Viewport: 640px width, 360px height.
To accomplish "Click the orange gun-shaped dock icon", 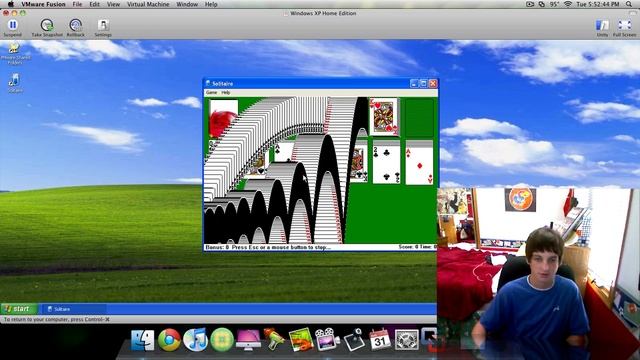I will point(274,340).
